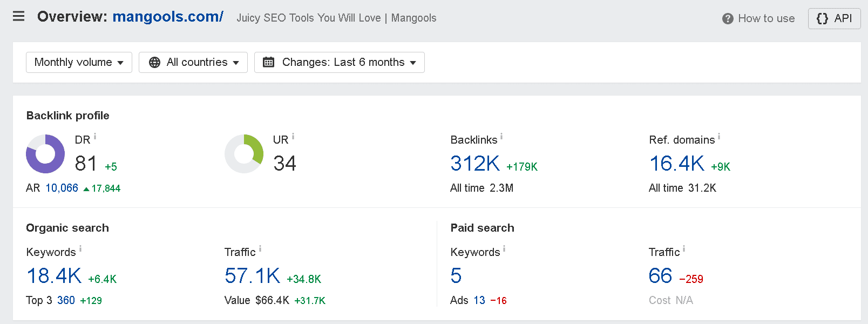The image size is (868, 324).
Task: Click the backlinks change +179K
Action: tap(522, 167)
